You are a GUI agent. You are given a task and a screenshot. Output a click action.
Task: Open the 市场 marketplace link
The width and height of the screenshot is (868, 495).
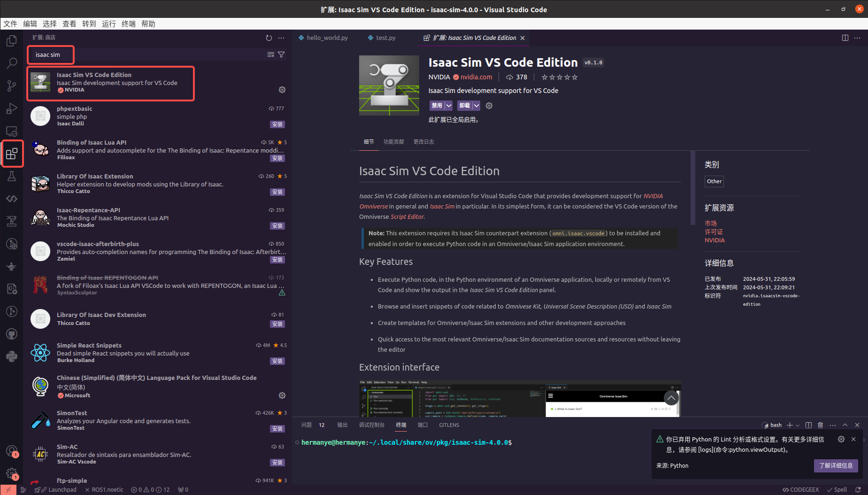[711, 224]
